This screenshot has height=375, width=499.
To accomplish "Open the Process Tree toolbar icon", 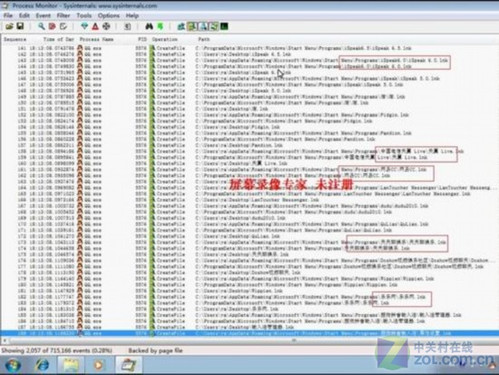I will tap(127, 26).
